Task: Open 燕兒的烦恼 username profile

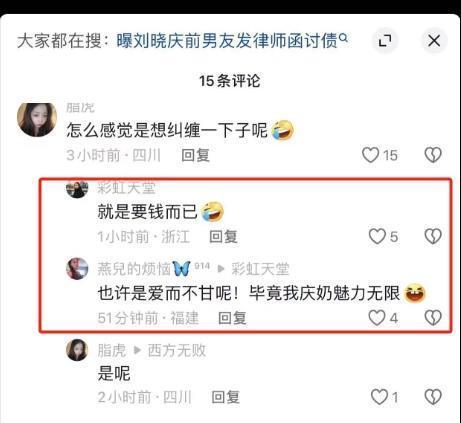Action: click(x=134, y=269)
